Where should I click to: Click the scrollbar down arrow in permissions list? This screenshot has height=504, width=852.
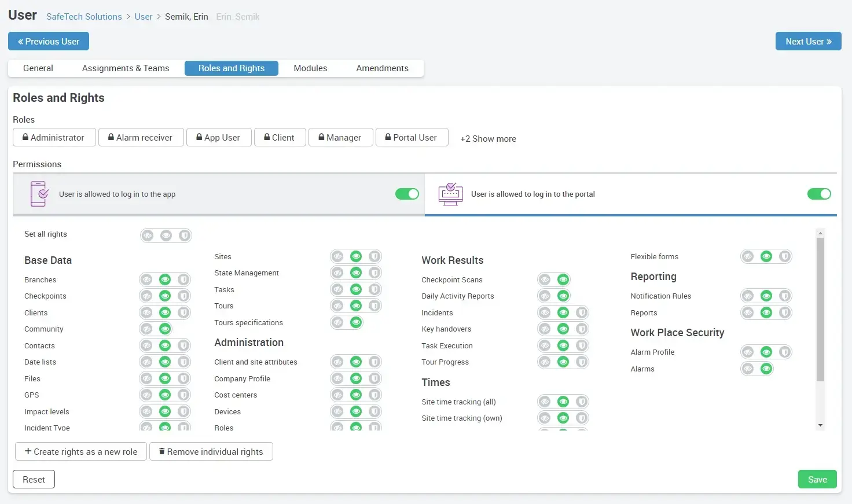820,425
